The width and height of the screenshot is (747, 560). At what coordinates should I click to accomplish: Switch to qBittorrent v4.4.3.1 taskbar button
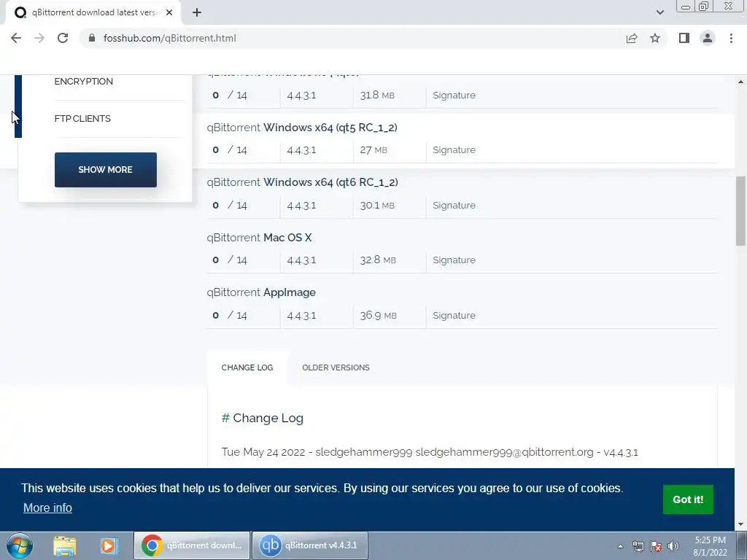(309, 545)
